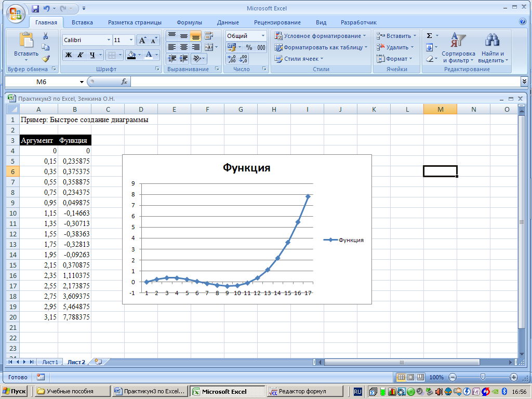The width and height of the screenshot is (532, 399).
Task: Decrease decimal places
Action: 243,59
